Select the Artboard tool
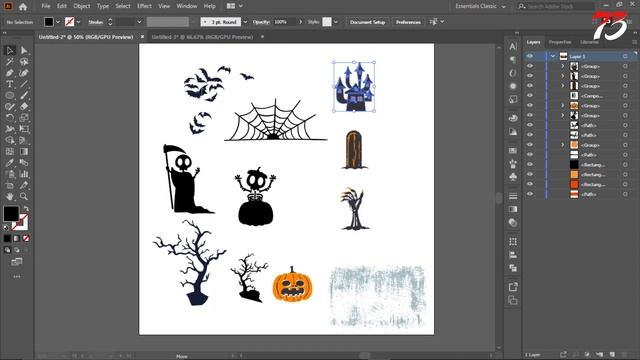Screen dimensions: 640x360 (x=10, y=185)
